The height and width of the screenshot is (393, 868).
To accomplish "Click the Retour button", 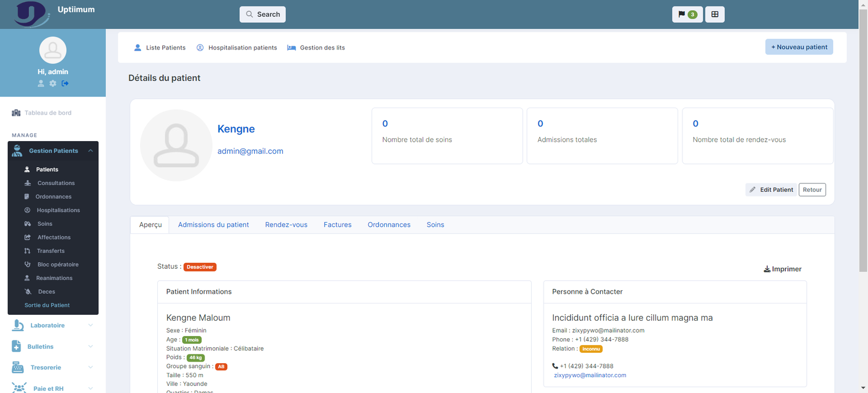I will 812,190.
